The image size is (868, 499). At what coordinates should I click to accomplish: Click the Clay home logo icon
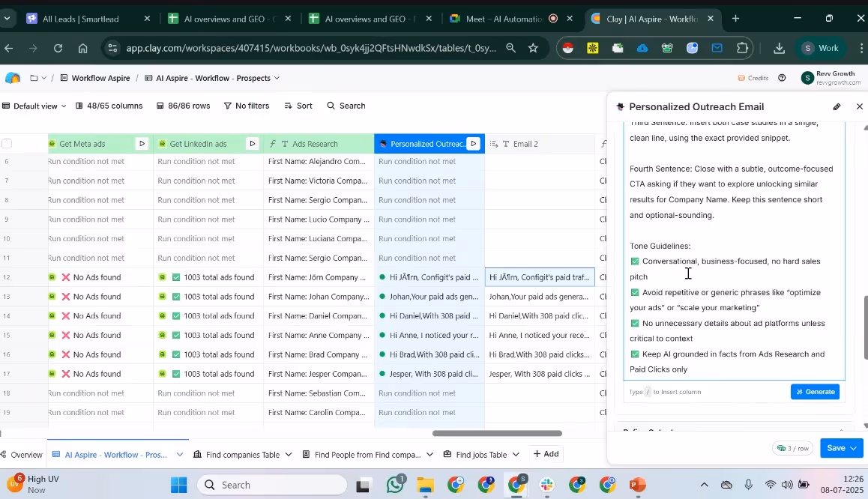click(x=12, y=78)
